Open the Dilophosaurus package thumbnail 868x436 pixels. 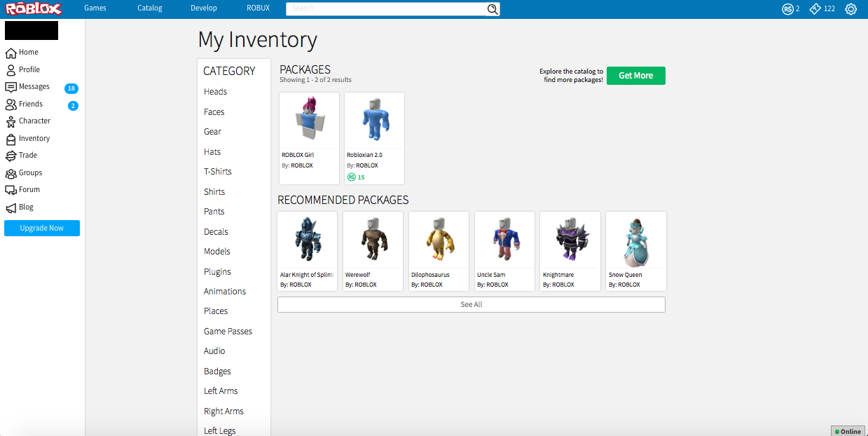click(439, 240)
